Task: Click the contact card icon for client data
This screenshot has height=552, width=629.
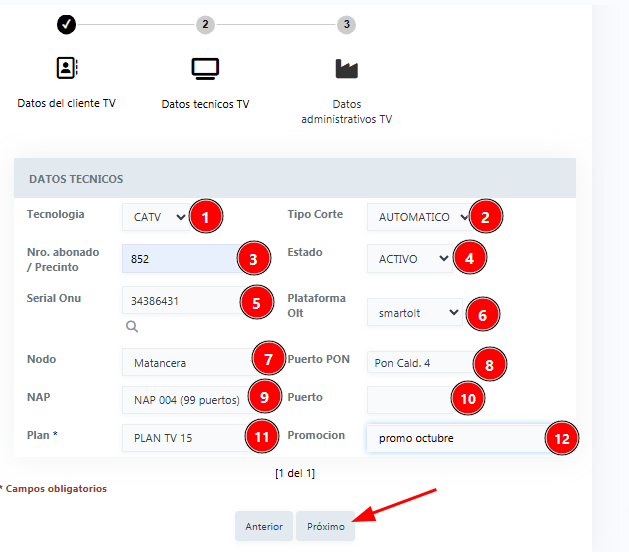Action: (x=66, y=68)
